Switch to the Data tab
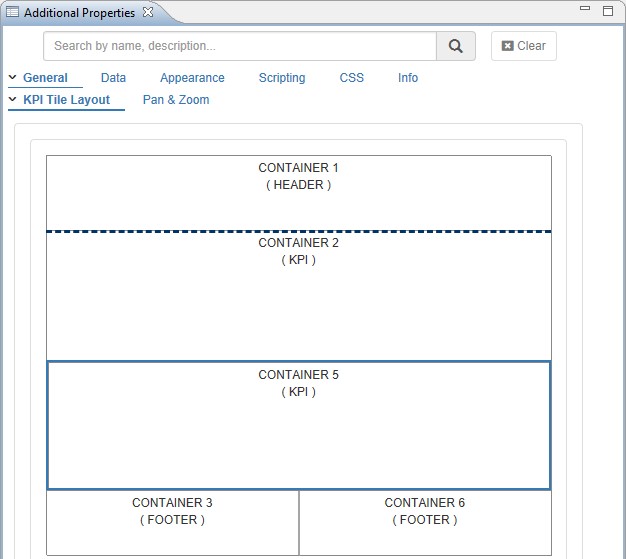Screen dimensions: 626x559 pos(113,78)
